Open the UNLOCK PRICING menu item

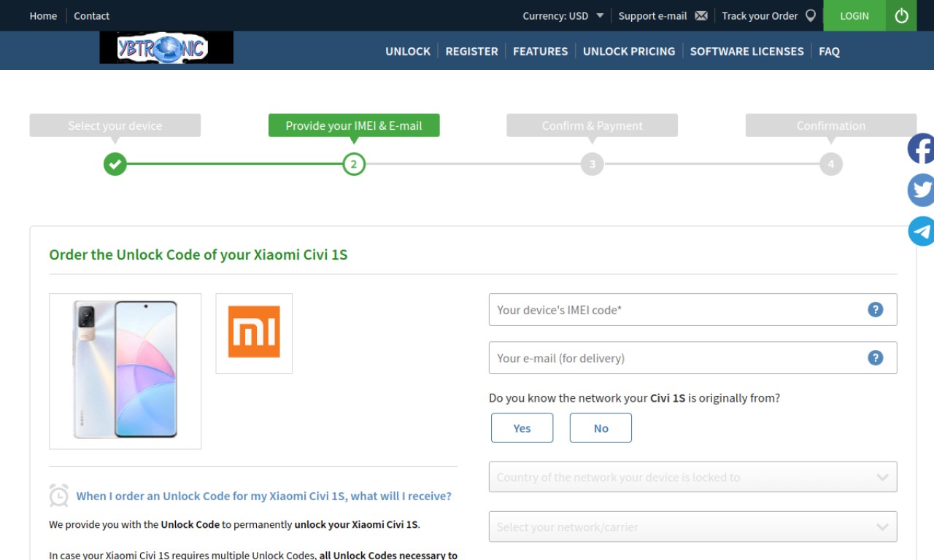(x=629, y=51)
